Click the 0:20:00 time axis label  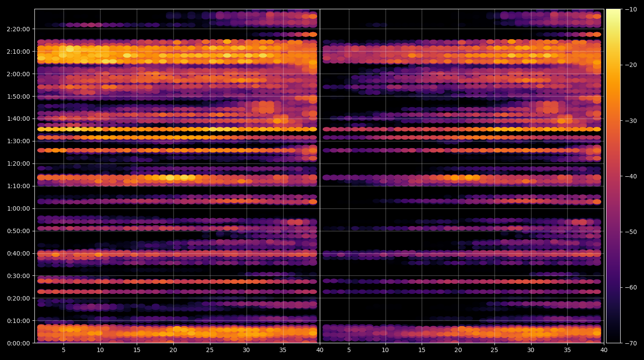(19, 298)
